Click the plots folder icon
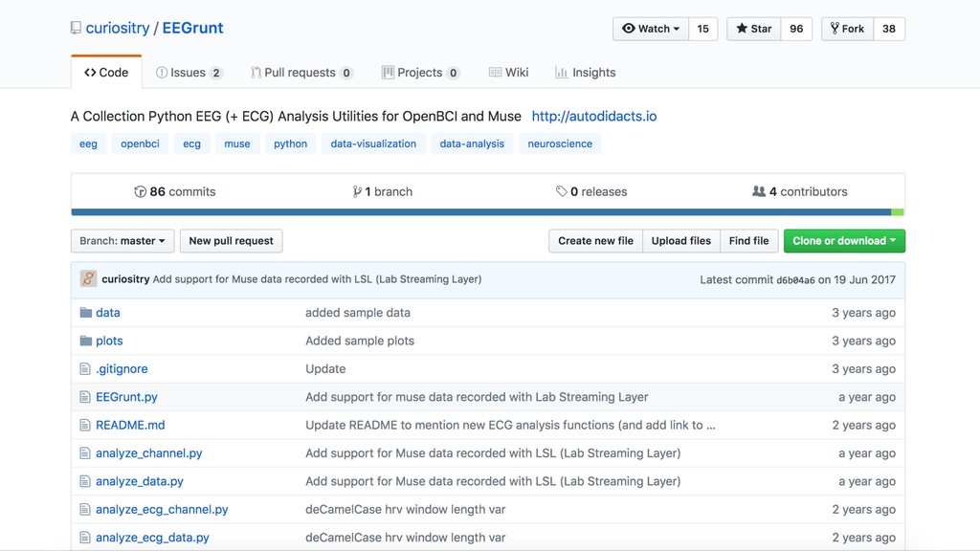The width and height of the screenshot is (980, 551). (x=85, y=341)
